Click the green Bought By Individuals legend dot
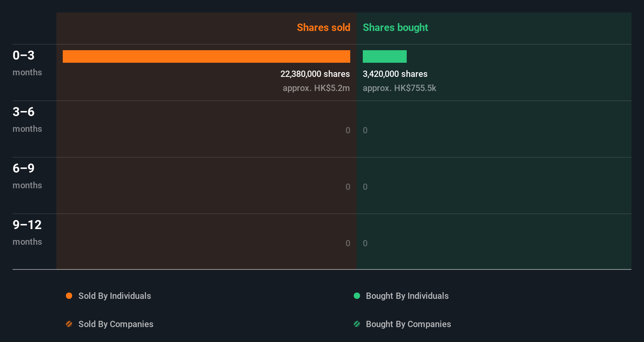644x342 pixels. tap(357, 296)
